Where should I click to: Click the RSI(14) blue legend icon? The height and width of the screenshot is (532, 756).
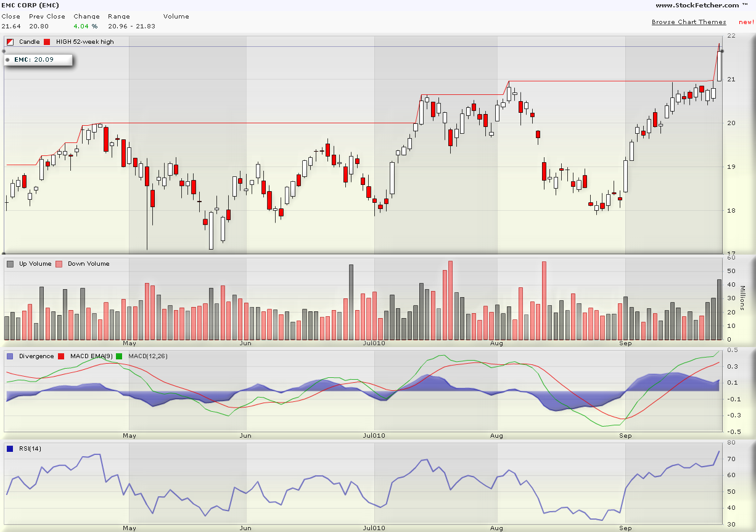[x=10, y=449]
